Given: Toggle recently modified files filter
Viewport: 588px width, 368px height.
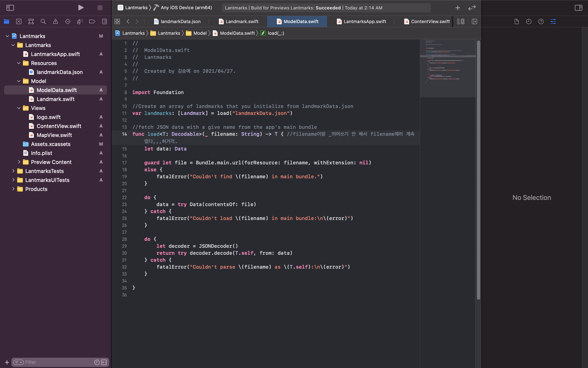Looking at the screenshot, I should click(x=97, y=362).
